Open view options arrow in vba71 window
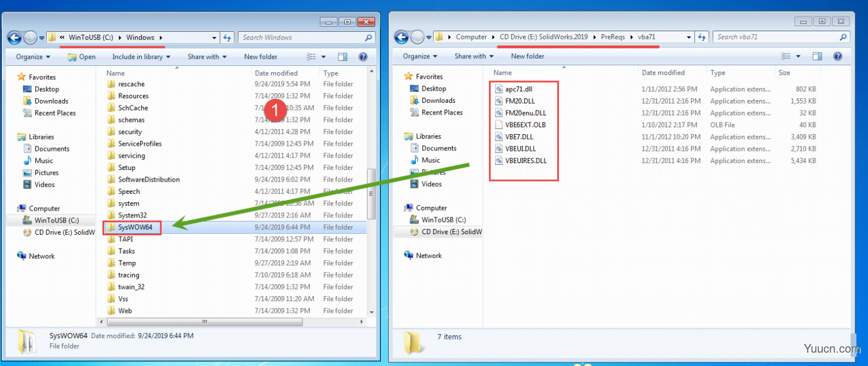 [x=798, y=56]
